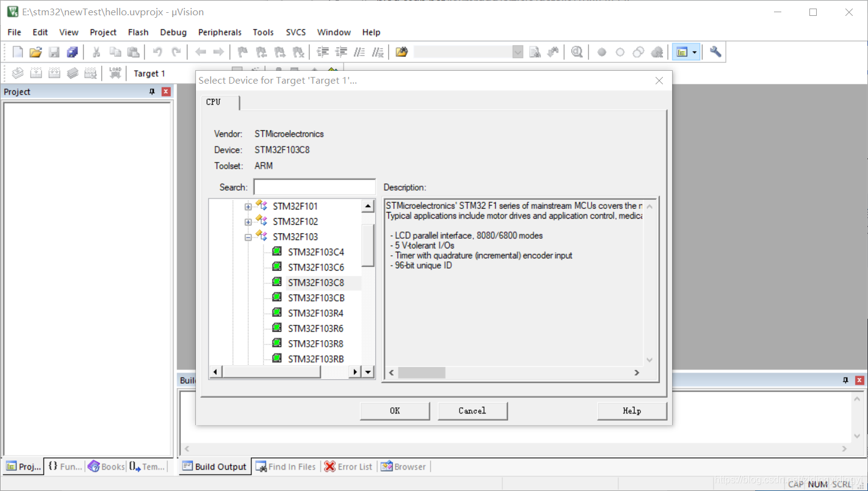Click the Translate current file icon
868x491 pixels.
[18, 73]
